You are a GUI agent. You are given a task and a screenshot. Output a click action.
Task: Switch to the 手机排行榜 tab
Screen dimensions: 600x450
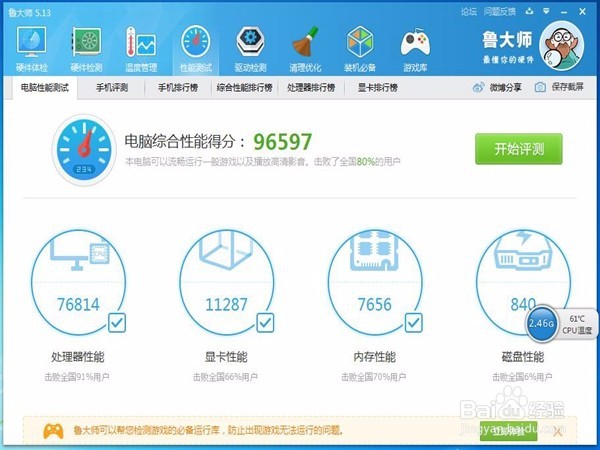click(x=178, y=88)
